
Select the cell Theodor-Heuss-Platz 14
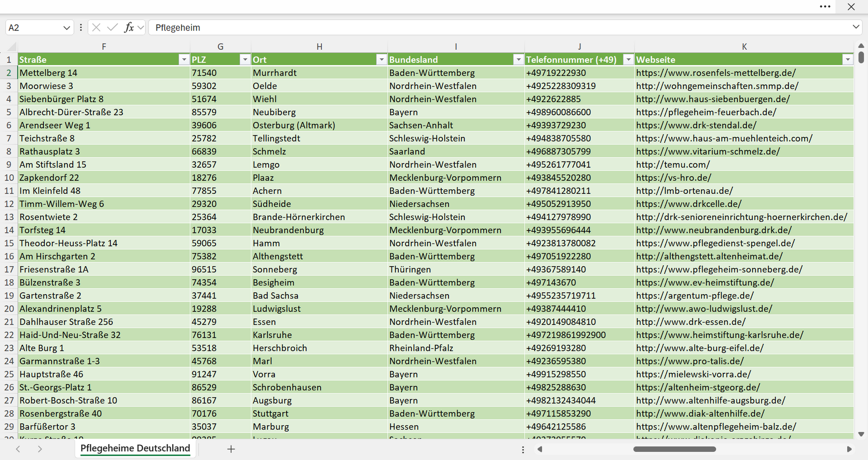(104, 243)
